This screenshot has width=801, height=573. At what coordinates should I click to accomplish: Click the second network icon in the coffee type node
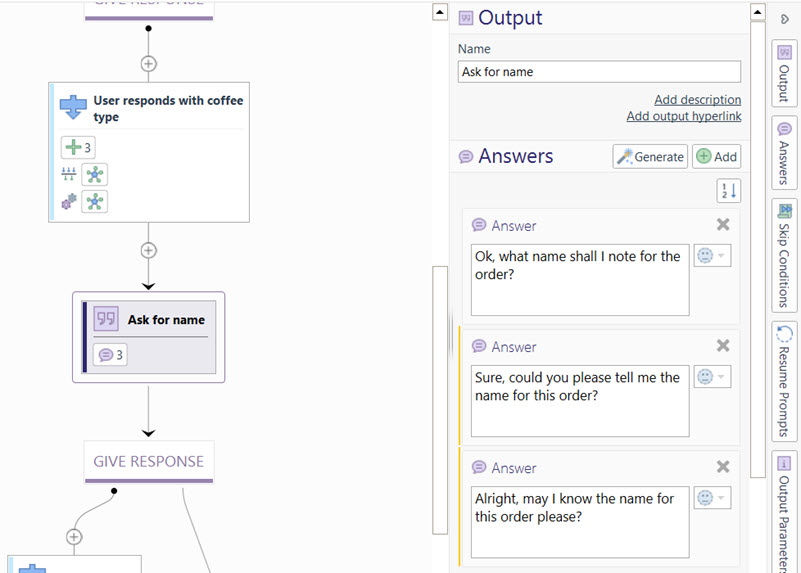coord(94,202)
